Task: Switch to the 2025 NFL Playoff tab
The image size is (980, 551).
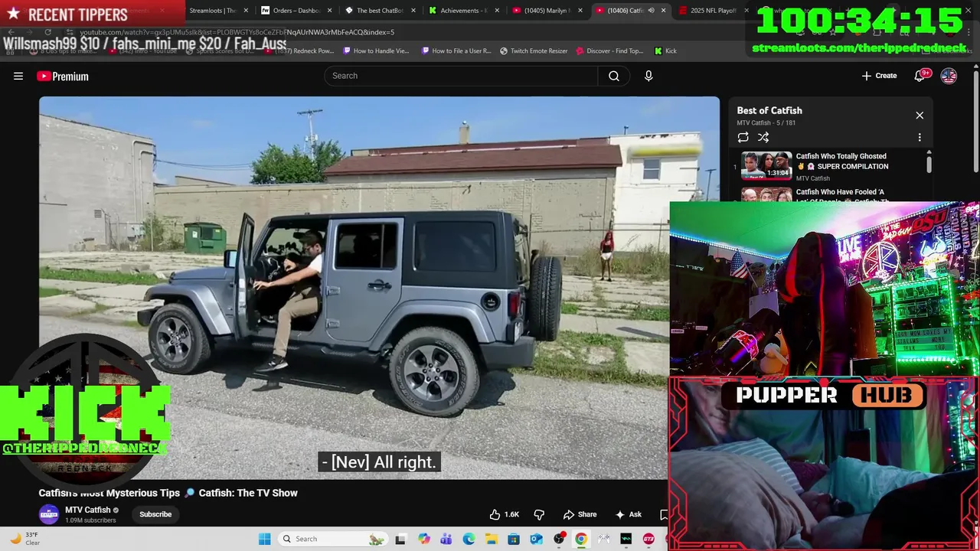Action: coord(714,11)
